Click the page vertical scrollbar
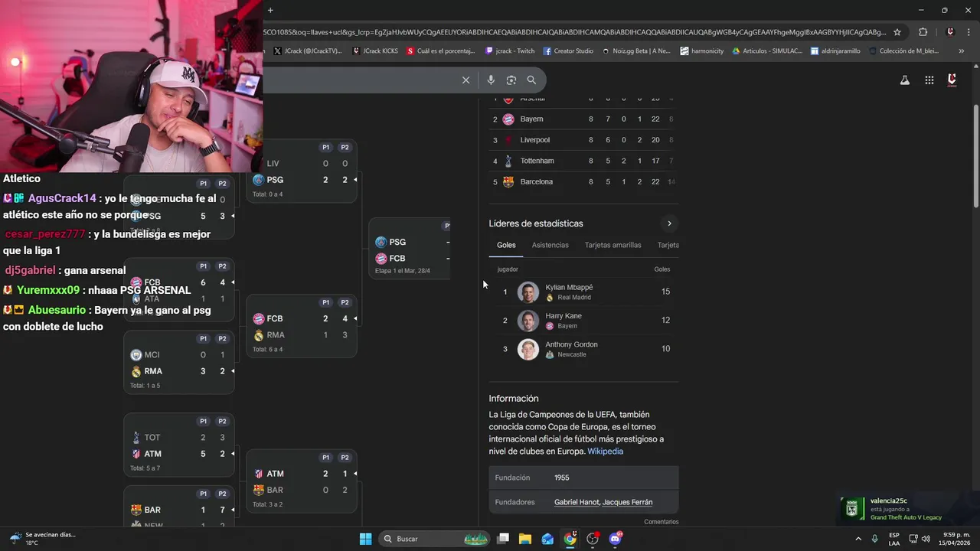 point(975,157)
